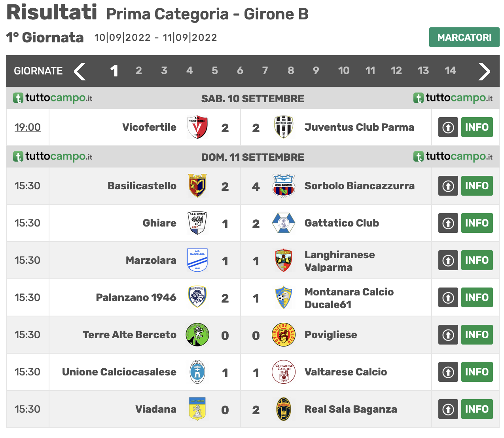This screenshot has height=438, width=504.
Task: Click the Real Sala Baganza crest
Action: point(284,409)
